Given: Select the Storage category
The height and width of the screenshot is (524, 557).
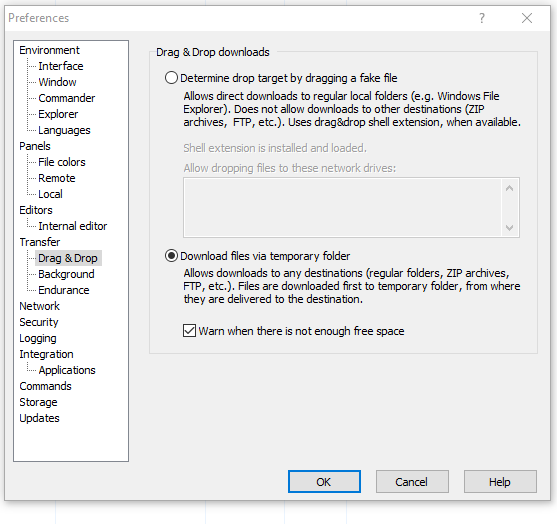Looking at the screenshot, I should [x=38, y=402].
